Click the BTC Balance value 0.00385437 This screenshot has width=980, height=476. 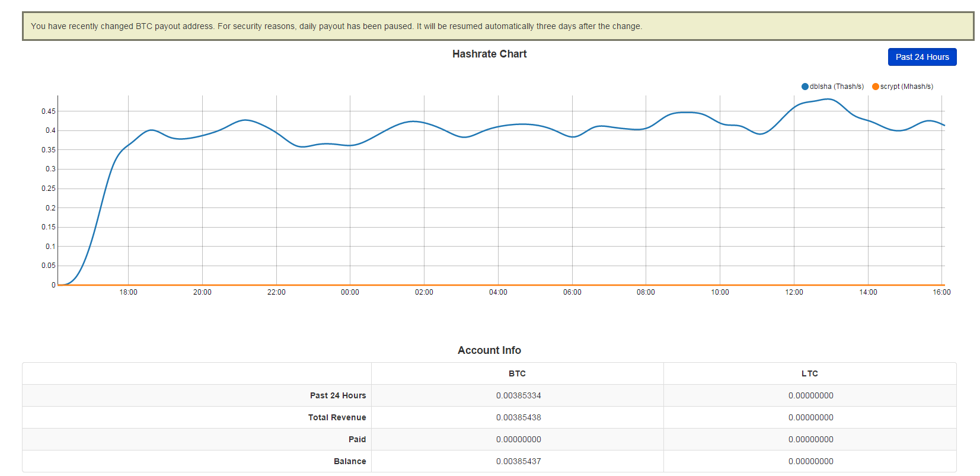pyautogui.click(x=518, y=461)
